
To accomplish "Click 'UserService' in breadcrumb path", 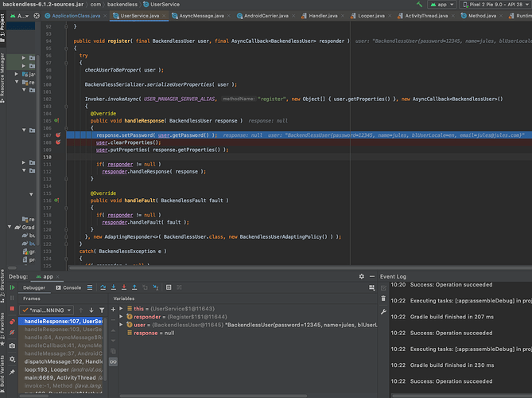I will point(161,5).
